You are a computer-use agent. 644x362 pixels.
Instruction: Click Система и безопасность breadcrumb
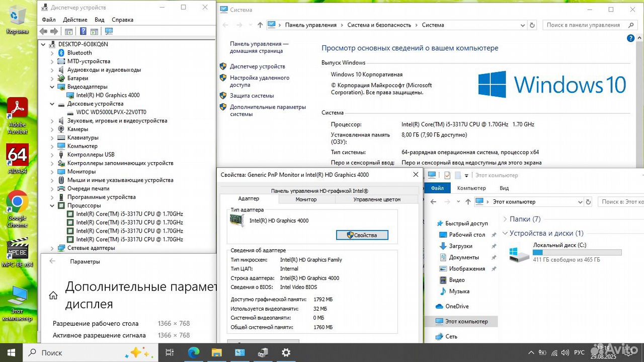[379, 25]
